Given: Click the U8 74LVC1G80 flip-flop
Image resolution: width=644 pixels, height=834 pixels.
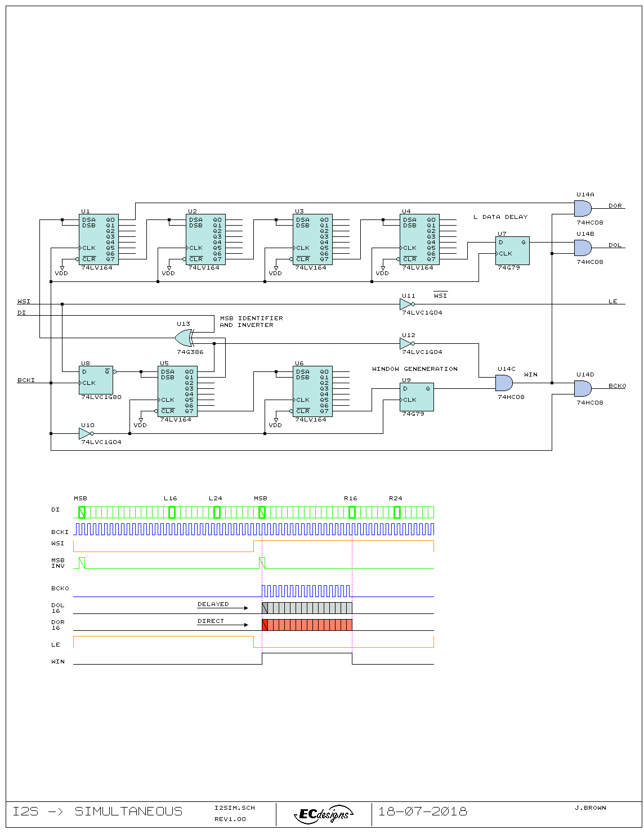Looking at the screenshot, I should pos(96,380).
